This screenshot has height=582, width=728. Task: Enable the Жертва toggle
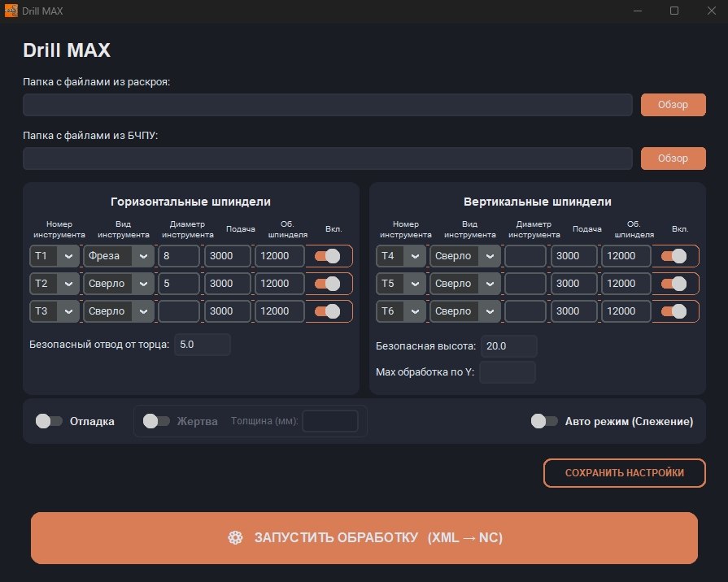[156, 421]
